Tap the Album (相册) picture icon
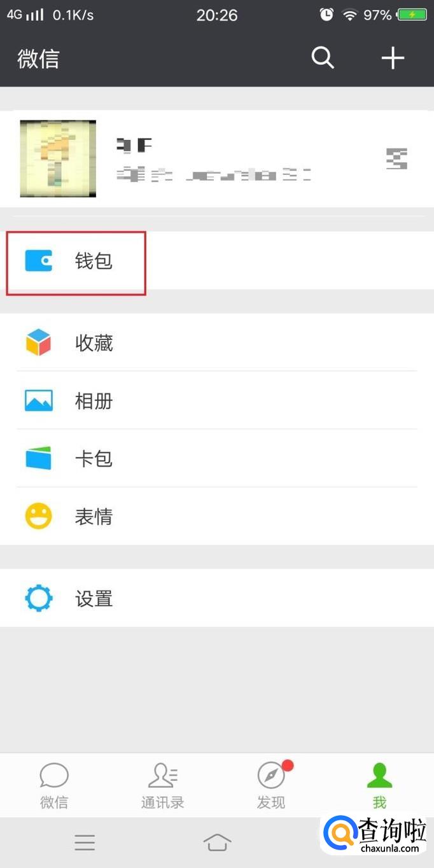This screenshot has width=434, height=868. [x=38, y=401]
